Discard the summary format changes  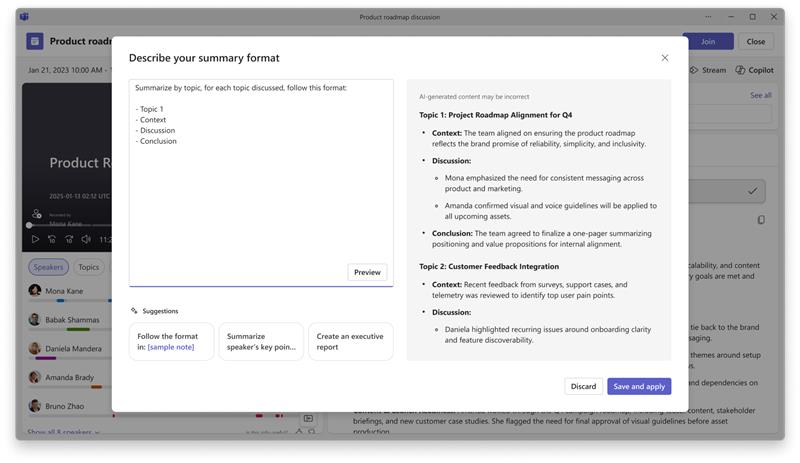[583, 386]
